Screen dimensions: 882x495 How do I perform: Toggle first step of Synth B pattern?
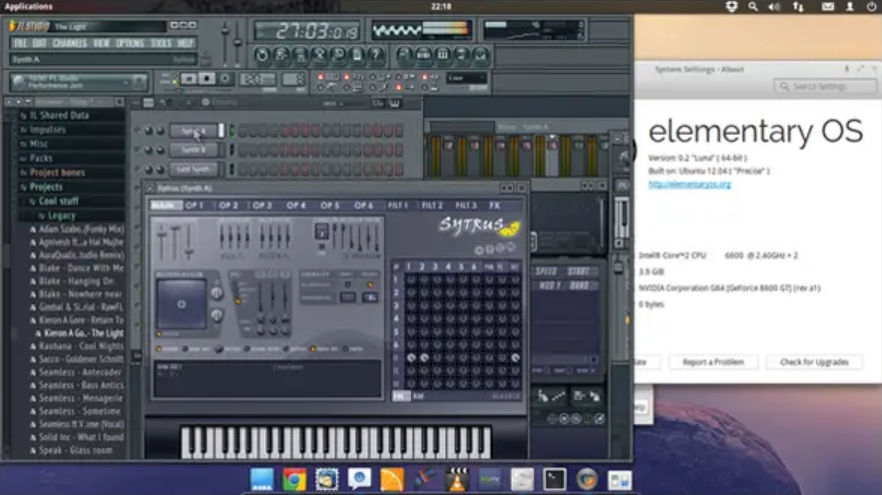(243, 150)
